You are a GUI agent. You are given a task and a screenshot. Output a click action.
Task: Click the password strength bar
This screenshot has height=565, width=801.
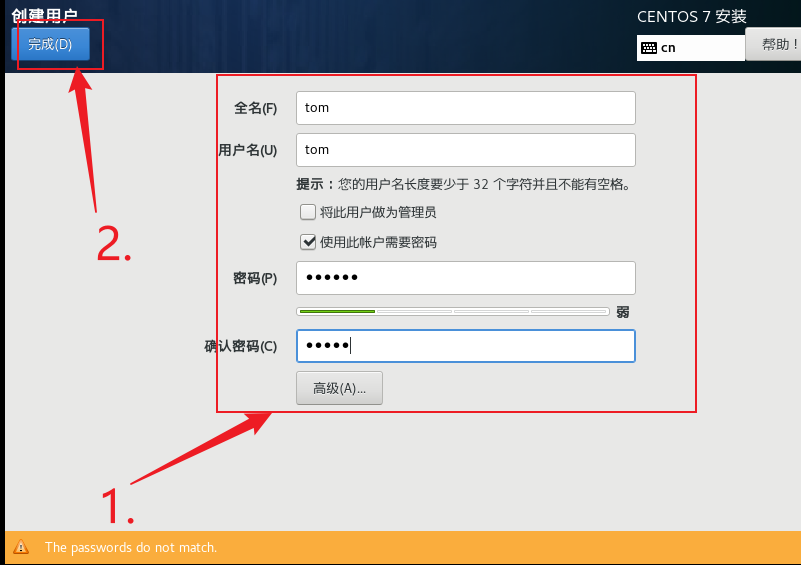[x=453, y=311]
